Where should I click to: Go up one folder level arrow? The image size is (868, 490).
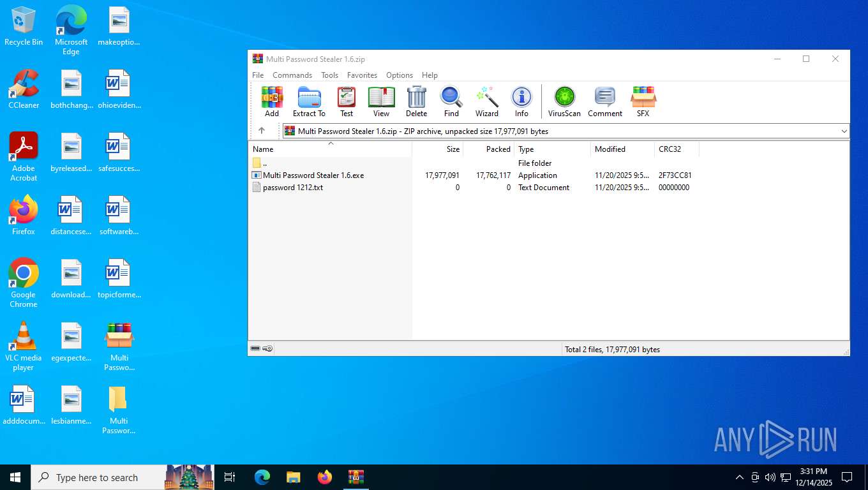tap(262, 131)
